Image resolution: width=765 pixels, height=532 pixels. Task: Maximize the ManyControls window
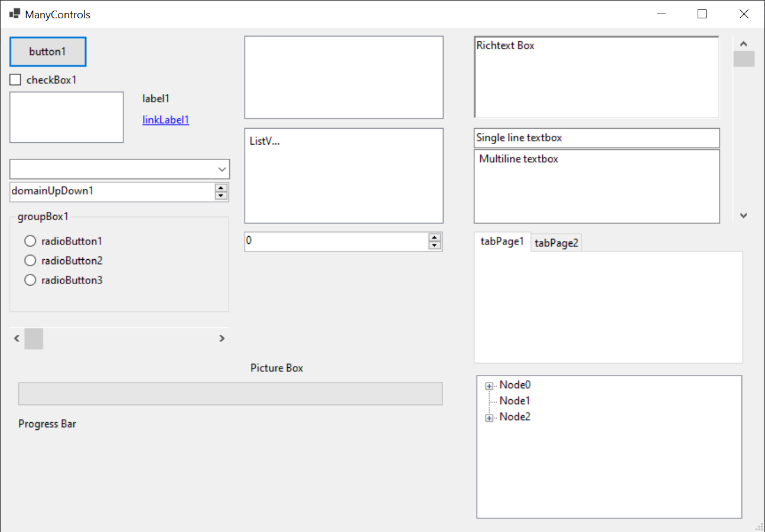point(702,14)
